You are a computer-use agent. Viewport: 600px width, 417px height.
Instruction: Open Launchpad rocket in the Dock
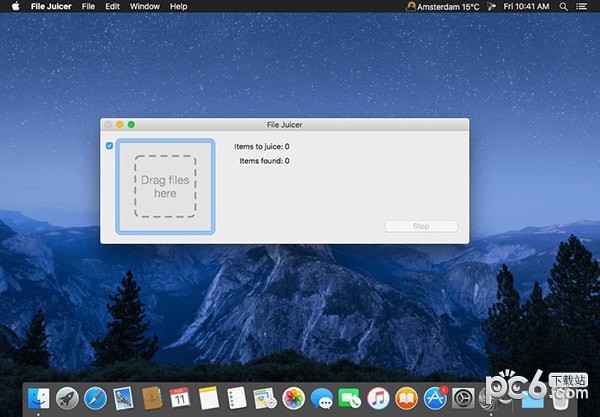(67, 398)
